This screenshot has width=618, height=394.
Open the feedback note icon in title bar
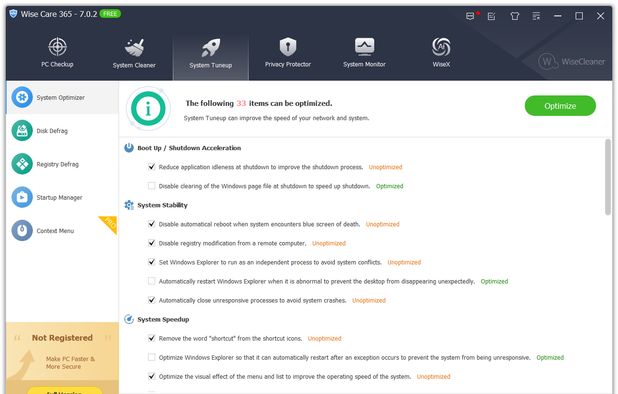pos(491,16)
